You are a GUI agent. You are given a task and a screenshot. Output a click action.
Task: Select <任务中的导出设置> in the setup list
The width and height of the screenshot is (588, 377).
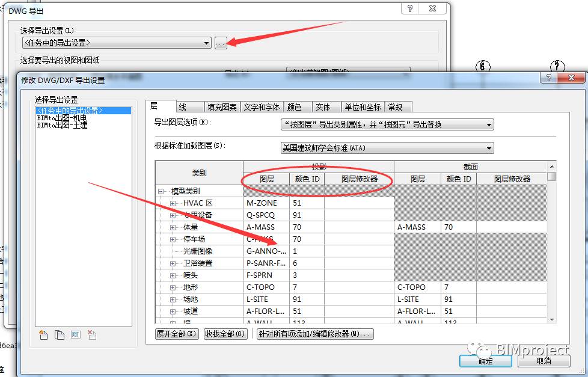[x=83, y=110]
